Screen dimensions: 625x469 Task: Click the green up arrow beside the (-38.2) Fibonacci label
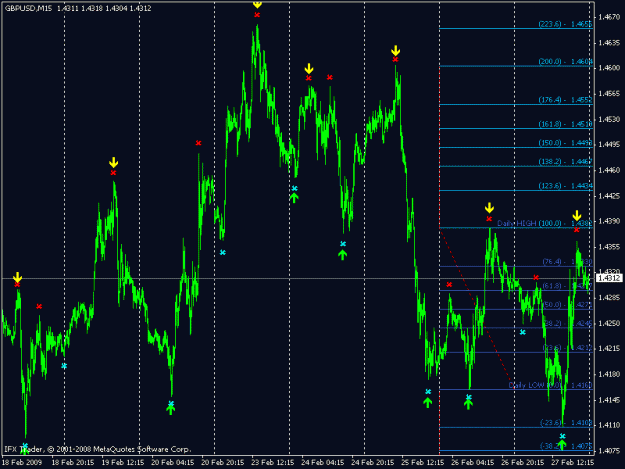(562, 445)
